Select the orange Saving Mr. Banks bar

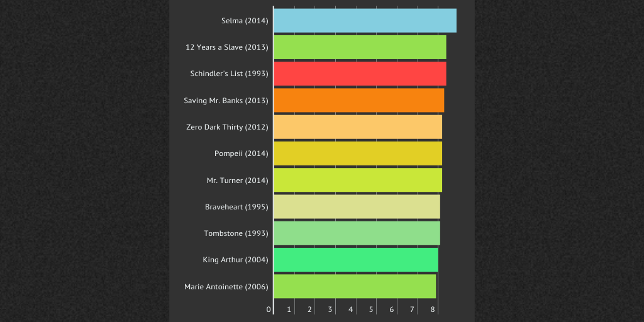coord(358,101)
